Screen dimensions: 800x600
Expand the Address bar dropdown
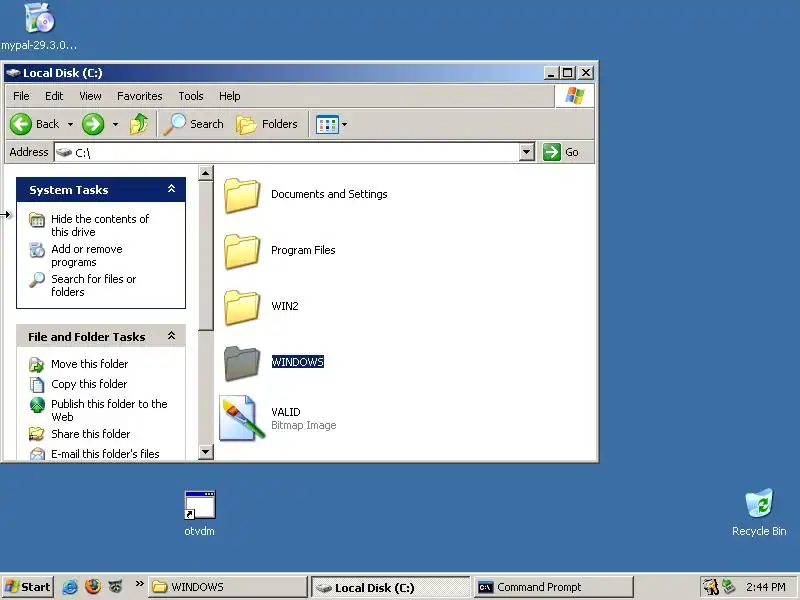coord(527,152)
